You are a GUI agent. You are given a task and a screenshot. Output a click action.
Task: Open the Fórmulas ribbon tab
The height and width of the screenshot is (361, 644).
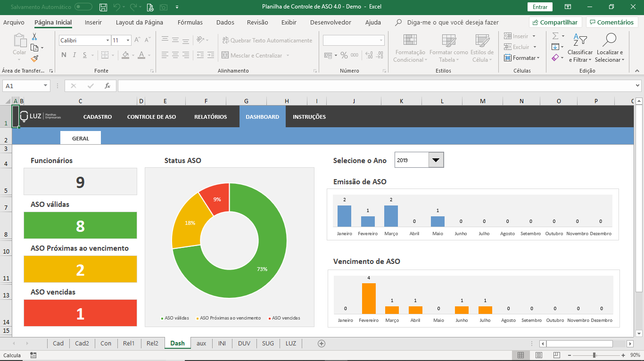click(190, 22)
